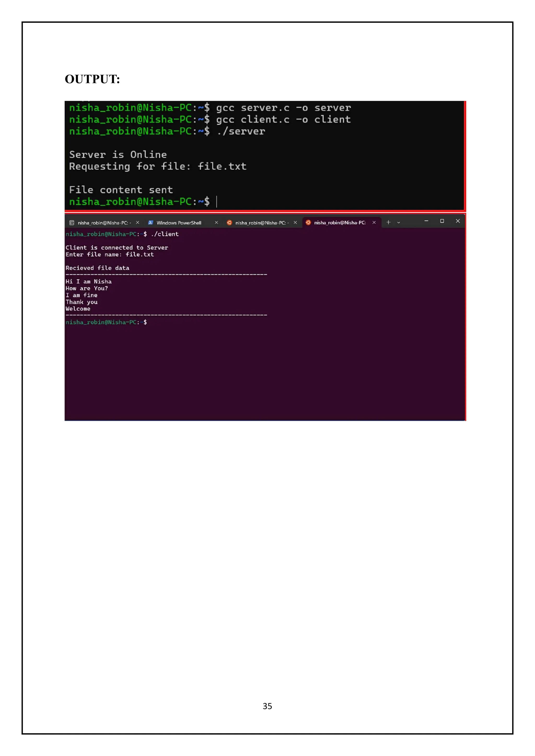This screenshot has width=535, height=756.
Task: Click the 'I am fine' line
Action: point(81,295)
